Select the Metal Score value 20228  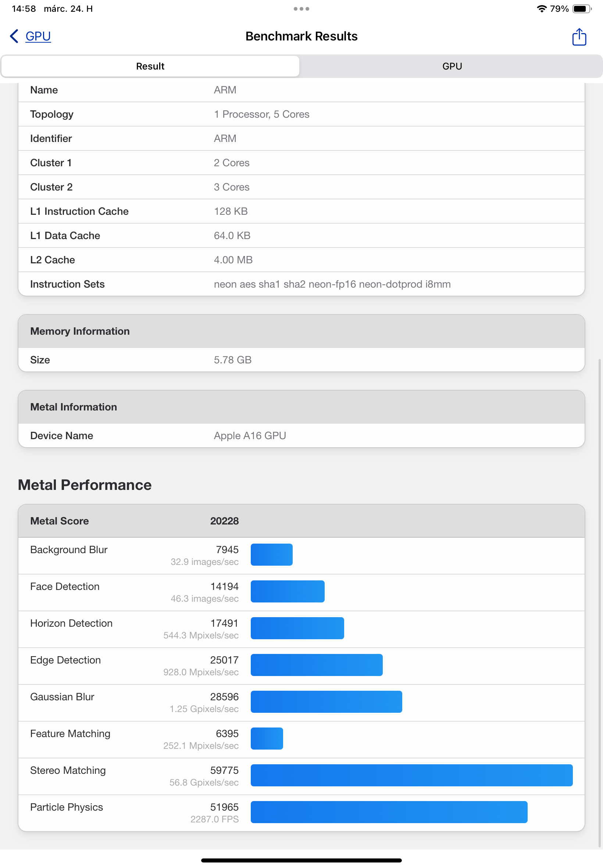pyautogui.click(x=224, y=521)
